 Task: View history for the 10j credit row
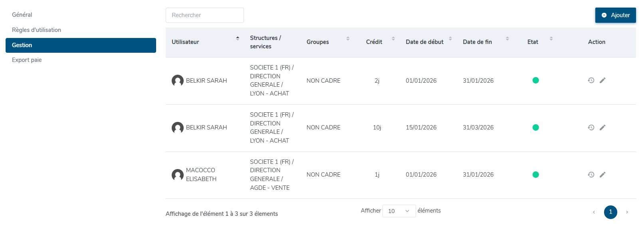tap(591, 127)
